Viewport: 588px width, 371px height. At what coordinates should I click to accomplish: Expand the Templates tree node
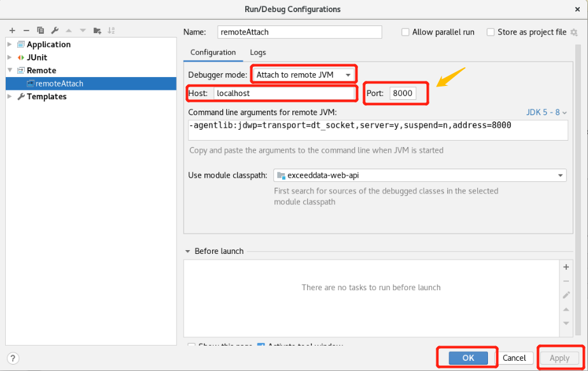click(10, 96)
